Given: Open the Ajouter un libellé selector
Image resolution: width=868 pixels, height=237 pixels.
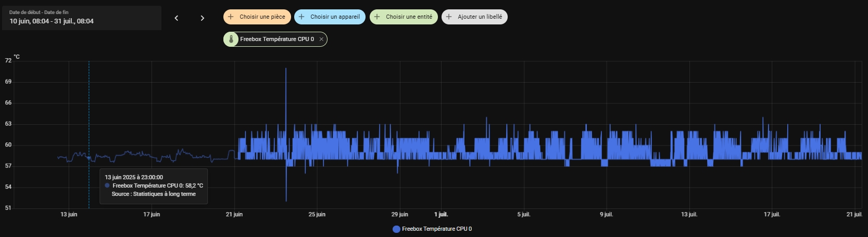Looking at the screenshot, I should 474,17.
